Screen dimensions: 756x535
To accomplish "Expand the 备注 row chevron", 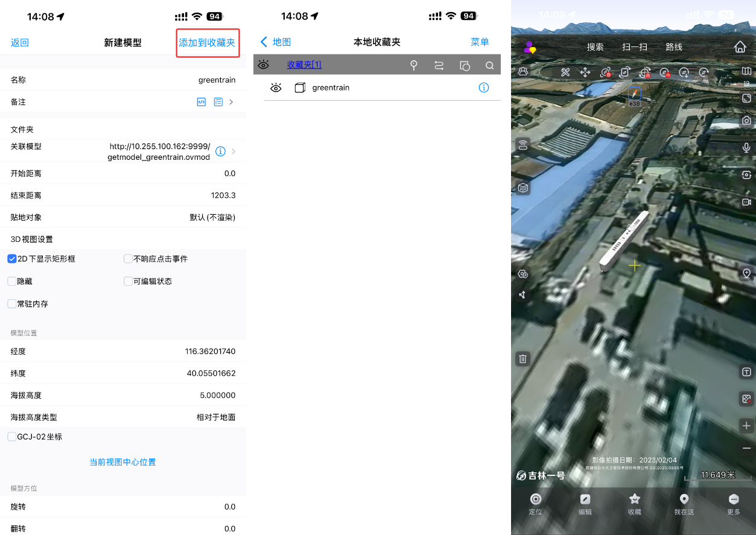I will [x=230, y=101].
